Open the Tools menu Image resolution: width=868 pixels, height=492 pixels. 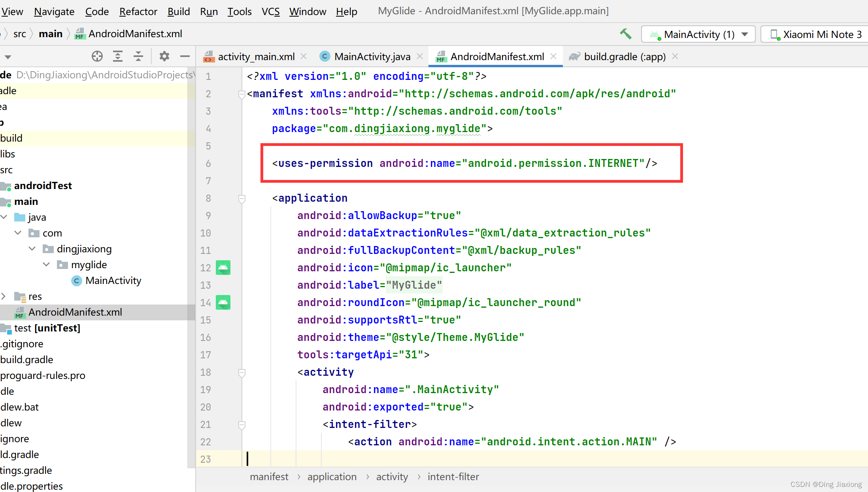(x=240, y=11)
